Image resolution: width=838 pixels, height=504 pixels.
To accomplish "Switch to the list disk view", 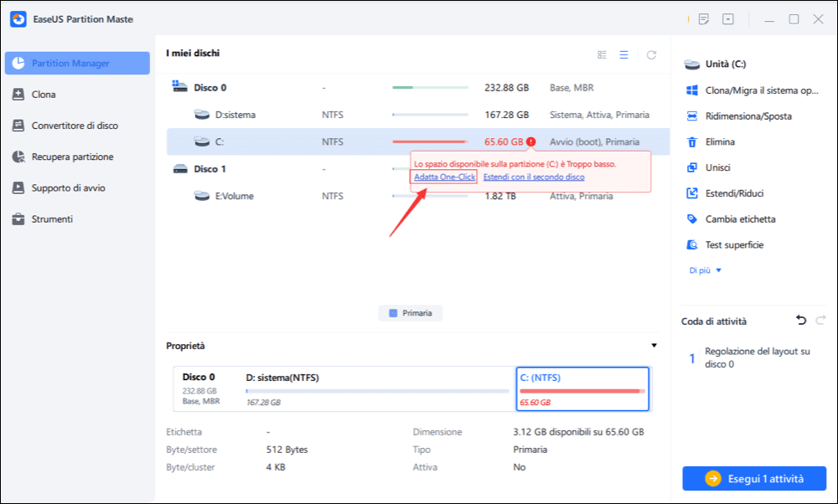I will coord(623,54).
